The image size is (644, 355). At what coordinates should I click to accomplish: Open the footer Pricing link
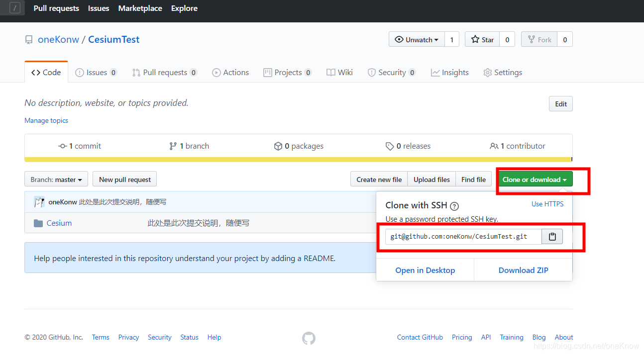[x=462, y=337]
